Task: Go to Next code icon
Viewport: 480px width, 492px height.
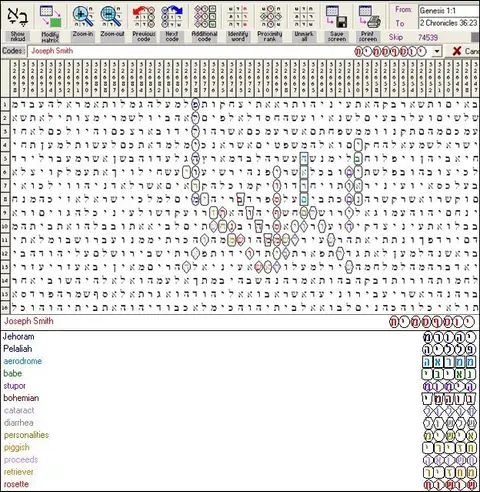Action: tap(172, 17)
